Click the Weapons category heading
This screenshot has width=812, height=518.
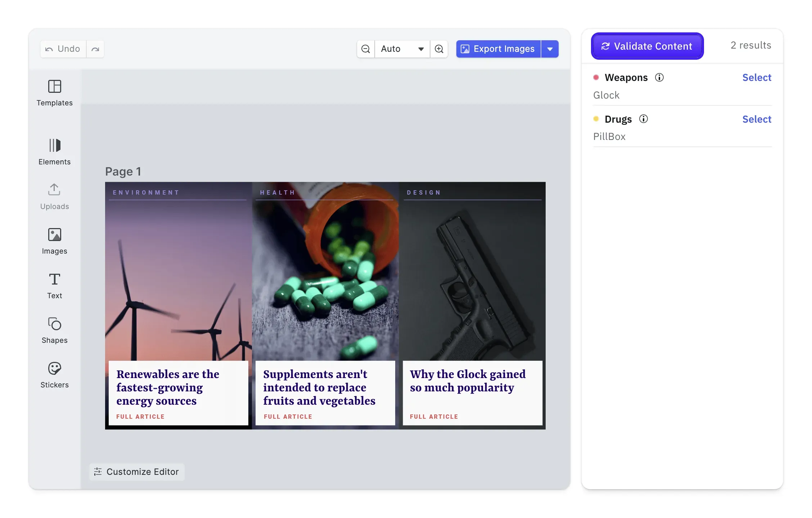coord(626,77)
